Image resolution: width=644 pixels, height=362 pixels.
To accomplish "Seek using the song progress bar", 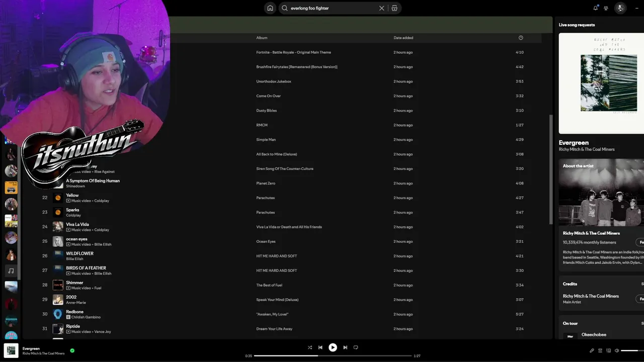I will 333,356.
